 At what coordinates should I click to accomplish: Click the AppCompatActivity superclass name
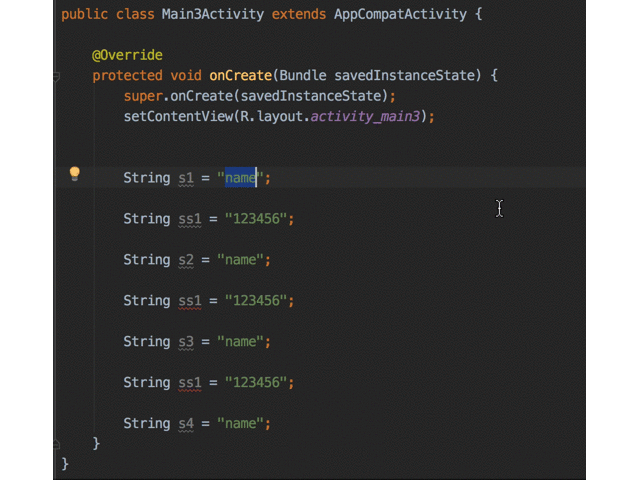click(x=400, y=14)
